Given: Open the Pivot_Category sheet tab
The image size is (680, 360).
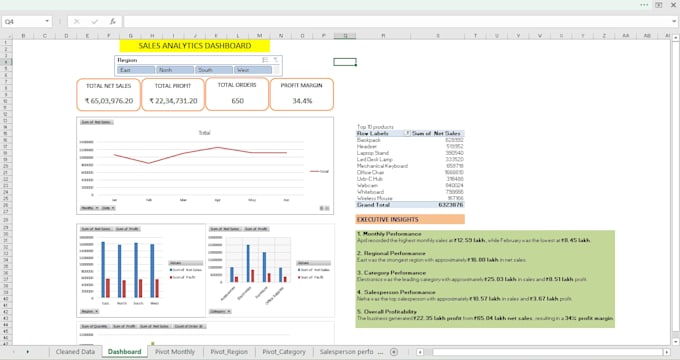Looking at the screenshot, I should click(284, 352).
